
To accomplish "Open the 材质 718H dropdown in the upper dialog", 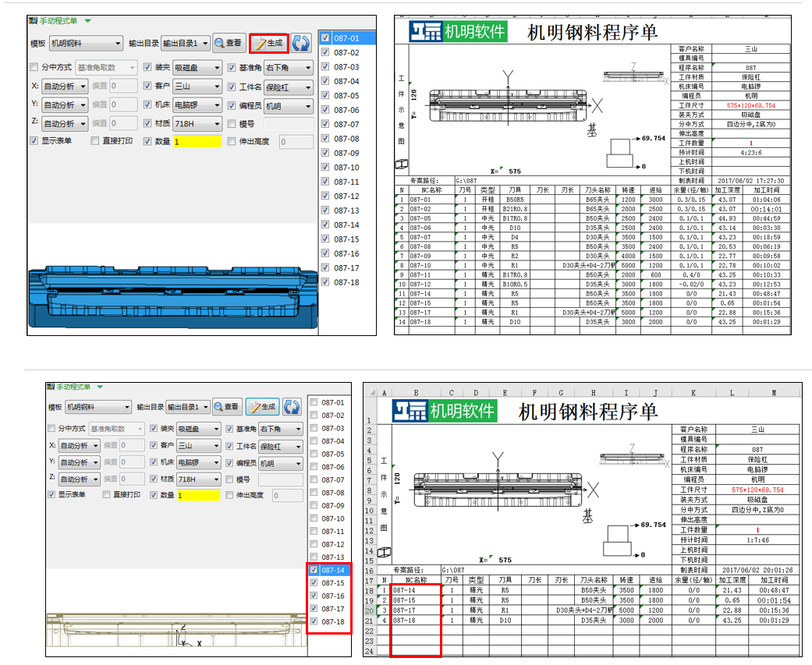I will coord(197,124).
